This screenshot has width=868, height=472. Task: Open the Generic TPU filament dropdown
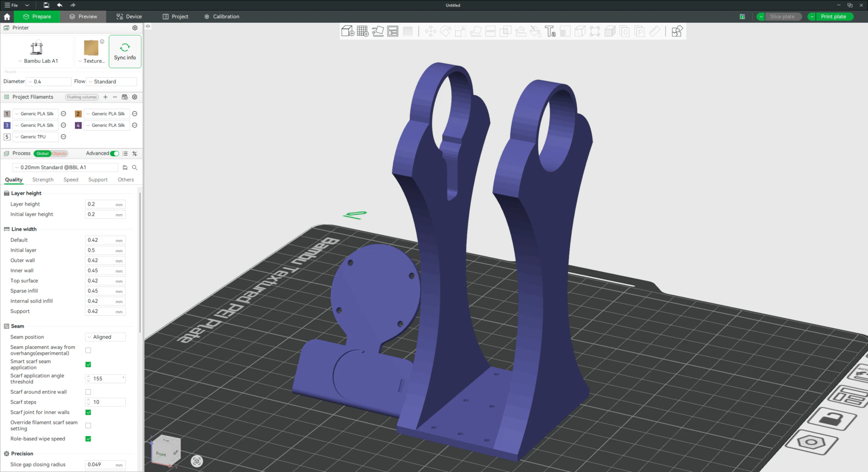[x=35, y=137]
